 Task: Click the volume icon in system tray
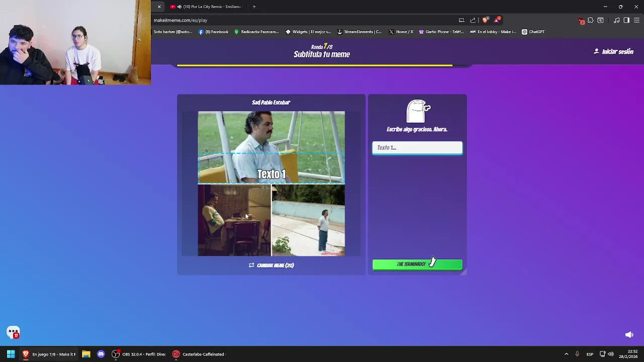pos(611,354)
